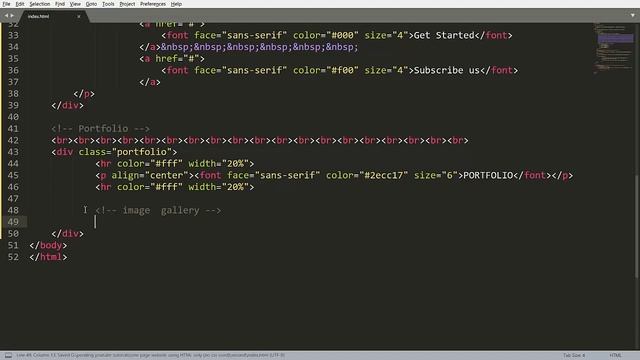
Task: Open the Selection menu
Action: point(40,4)
